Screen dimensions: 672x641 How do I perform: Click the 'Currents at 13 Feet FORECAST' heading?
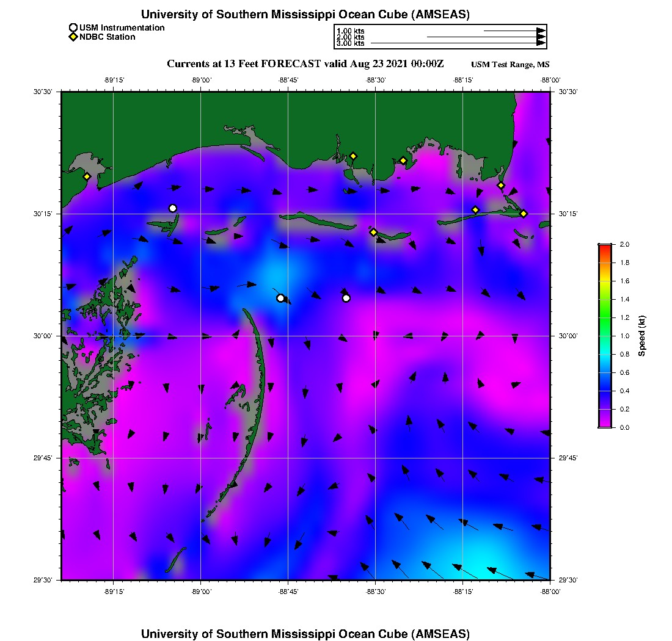[x=305, y=63]
